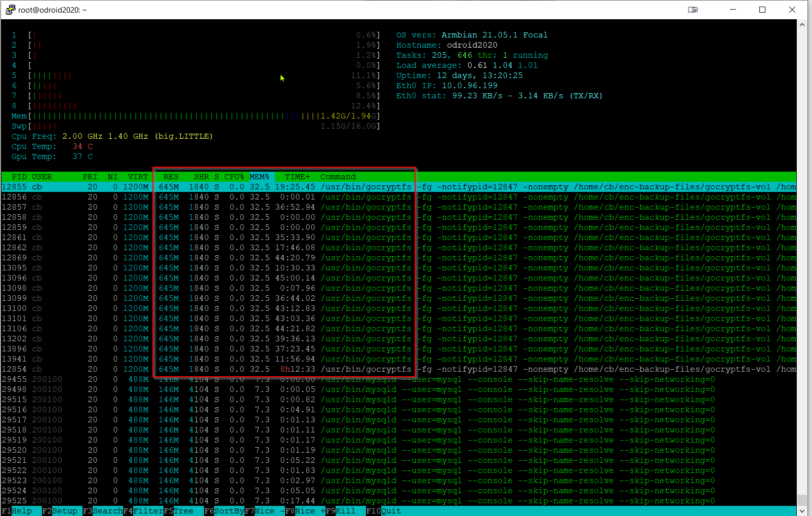Sort by the PID column header
The width and height of the screenshot is (812, 516).
click(x=19, y=177)
